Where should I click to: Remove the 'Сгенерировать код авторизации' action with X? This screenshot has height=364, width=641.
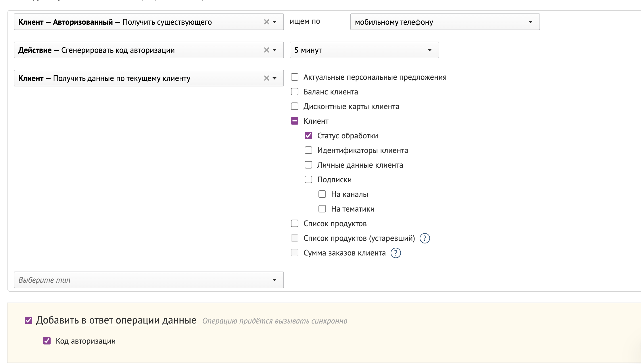tap(266, 50)
